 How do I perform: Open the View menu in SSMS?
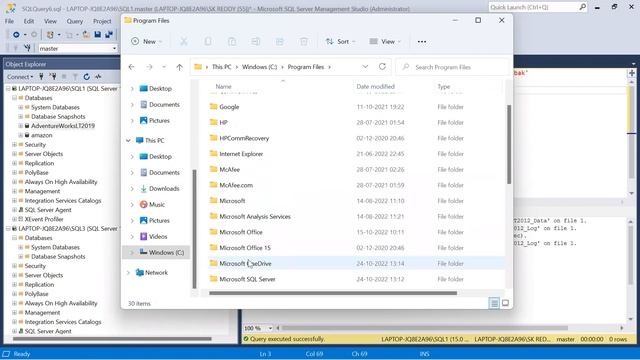coord(50,21)
